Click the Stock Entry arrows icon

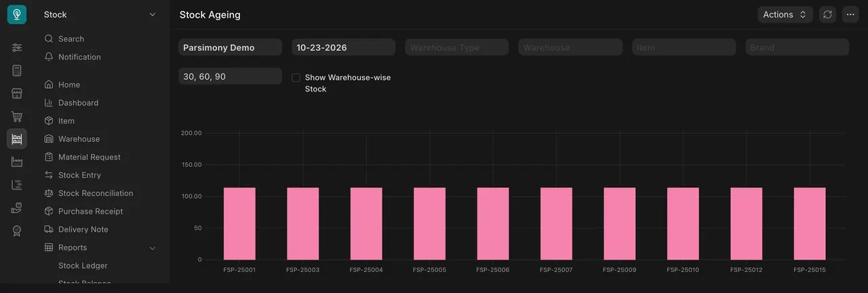pyautogui.click(x=49, y=175)
